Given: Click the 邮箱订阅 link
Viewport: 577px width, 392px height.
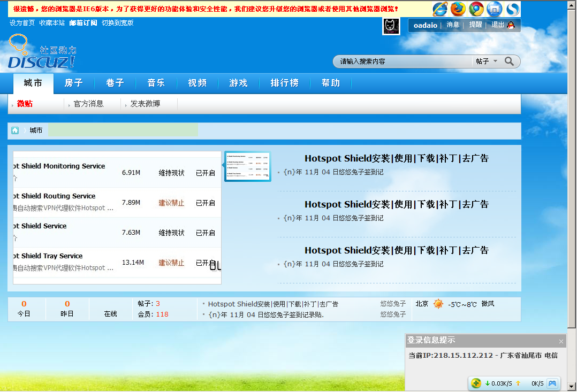Looking at the screenshot, I should point(83,23).
